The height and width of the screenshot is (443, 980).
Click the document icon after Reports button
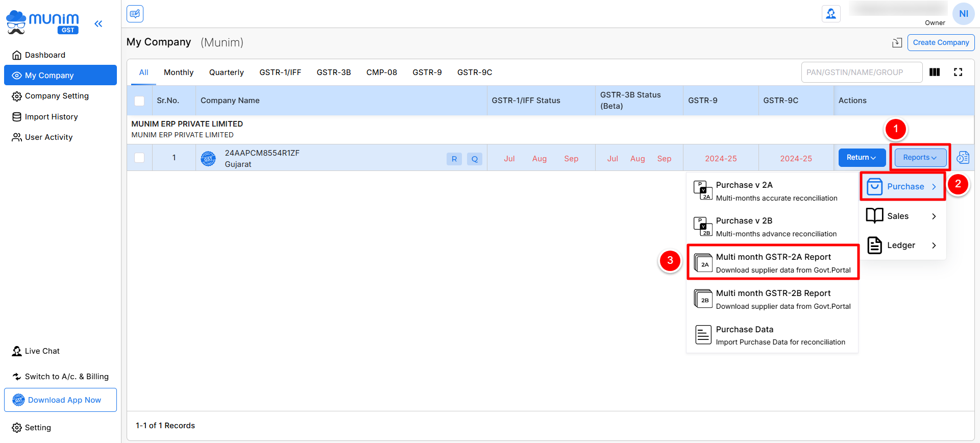pyautogui.click(x=963, y=158)
